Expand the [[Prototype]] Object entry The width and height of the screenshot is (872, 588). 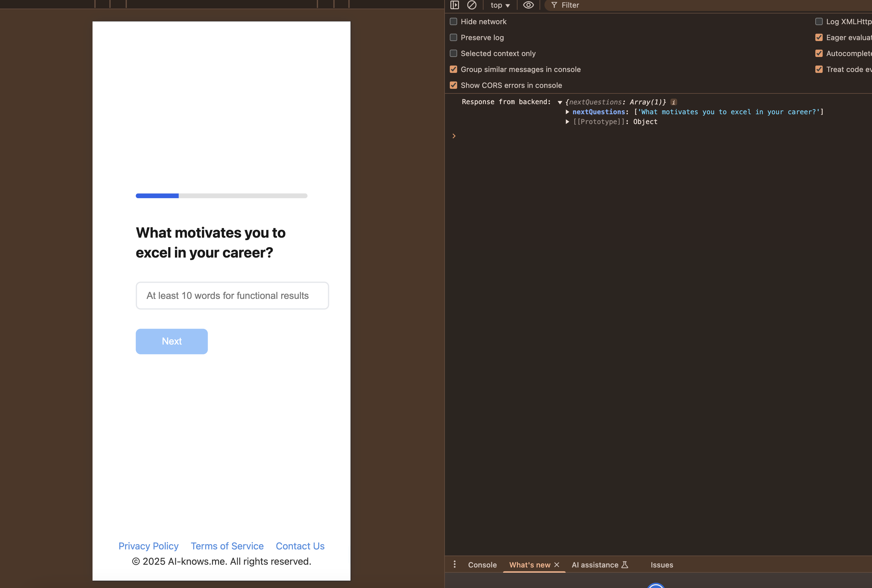point(567,122)
